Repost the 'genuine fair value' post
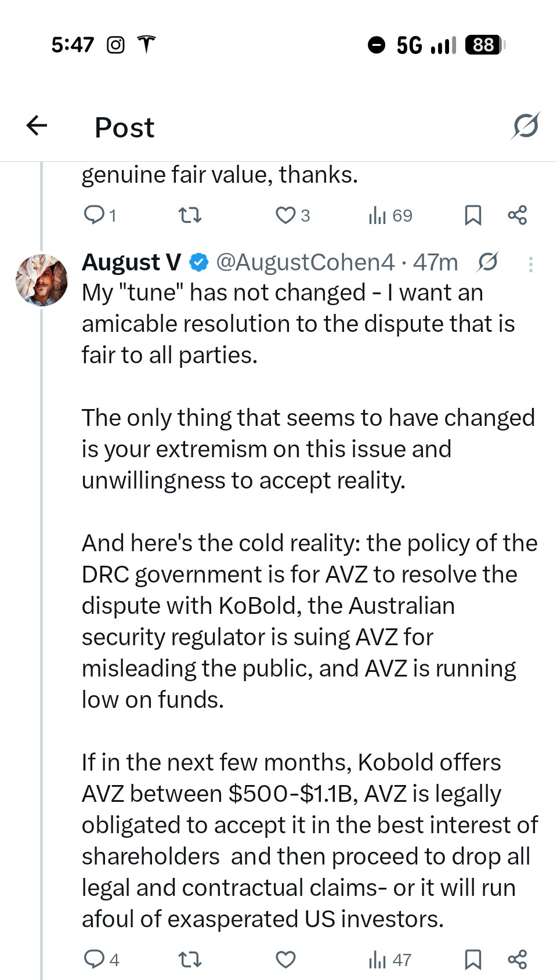 (x=190, y=215)
